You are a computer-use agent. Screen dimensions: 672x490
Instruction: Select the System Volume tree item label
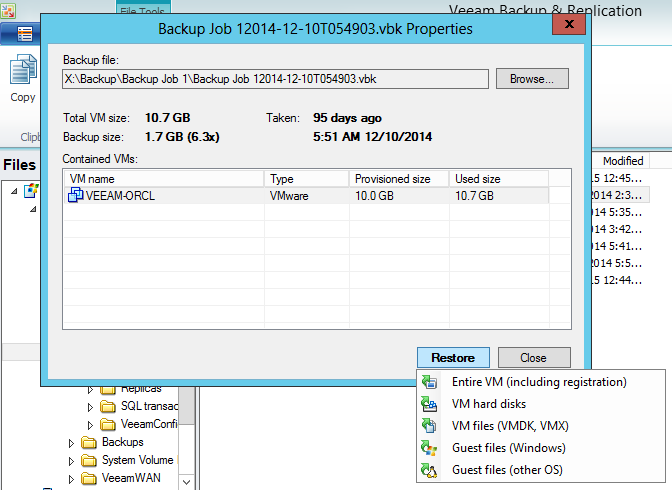[x=138, y=460]
